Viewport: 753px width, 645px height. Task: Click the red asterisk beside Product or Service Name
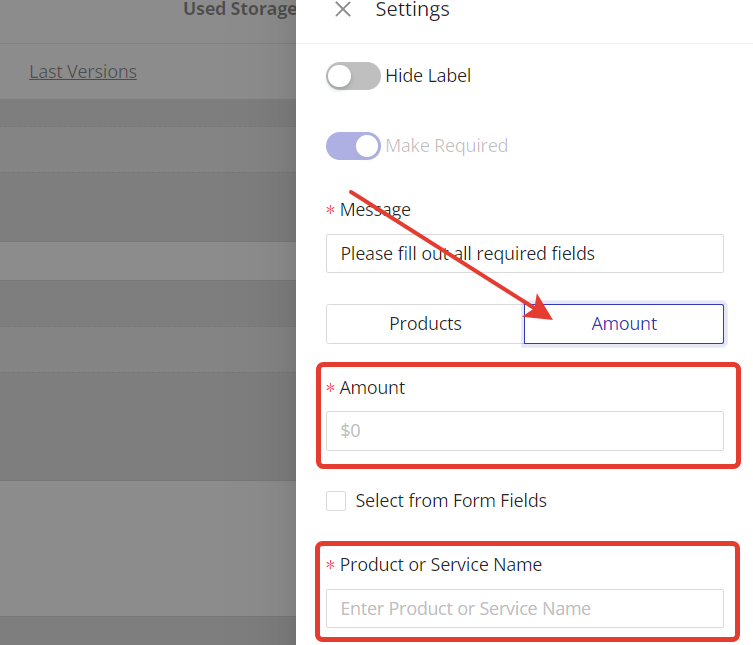331,566
